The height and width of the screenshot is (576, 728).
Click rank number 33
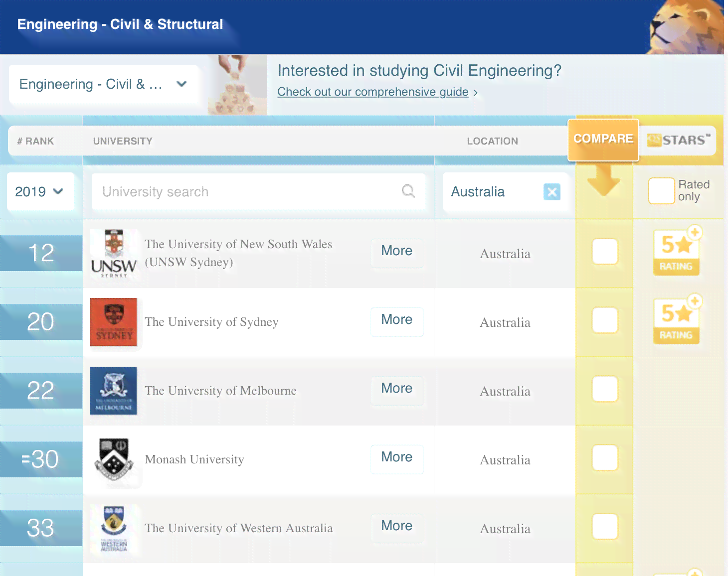coord(41,528)
